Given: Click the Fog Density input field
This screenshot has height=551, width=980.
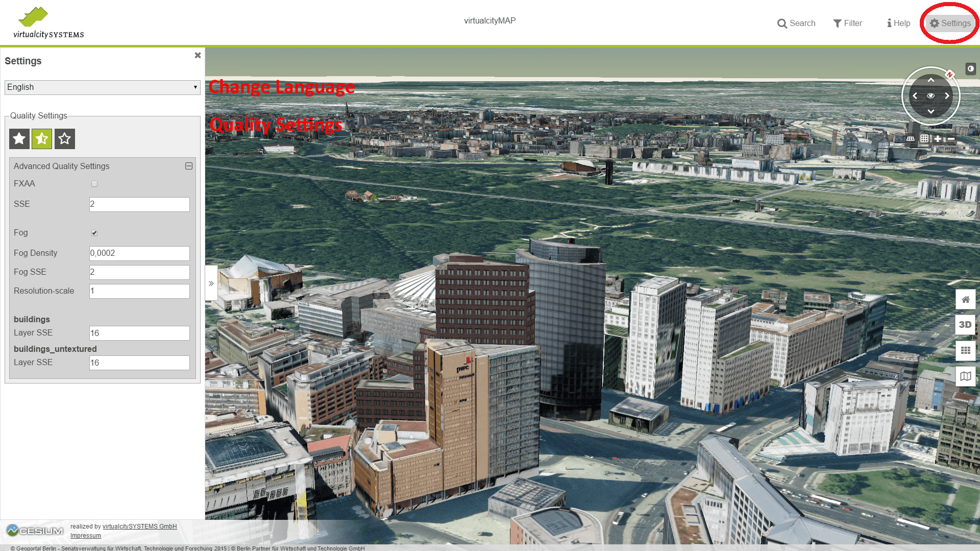Looking at the screenshot, I should click(139, 253).
